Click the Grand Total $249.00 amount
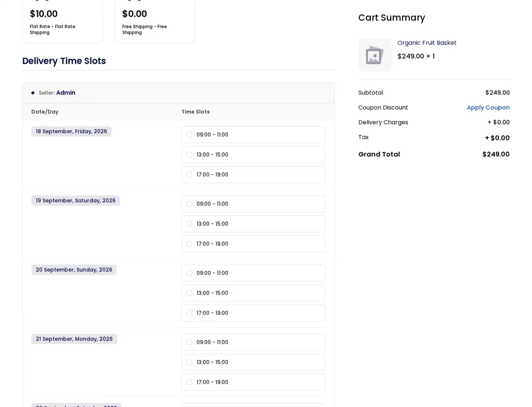 coord(496,154)
